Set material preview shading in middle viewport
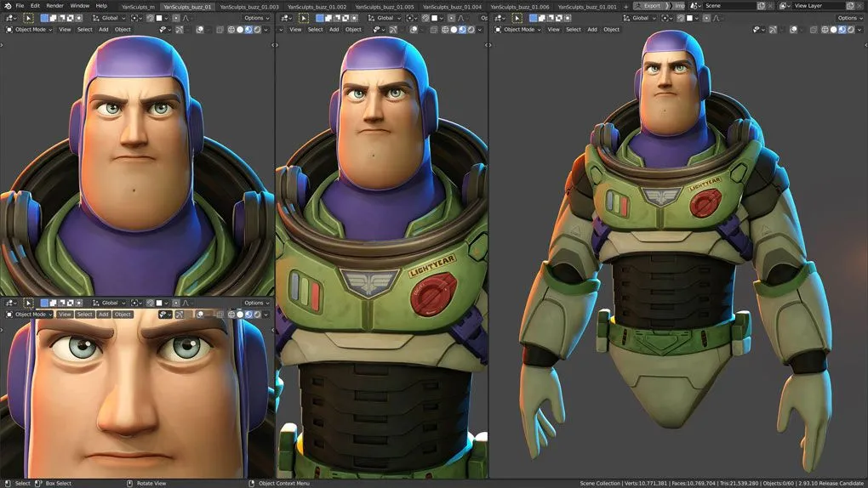Screen dimensions: 868x488 (462, 29)
